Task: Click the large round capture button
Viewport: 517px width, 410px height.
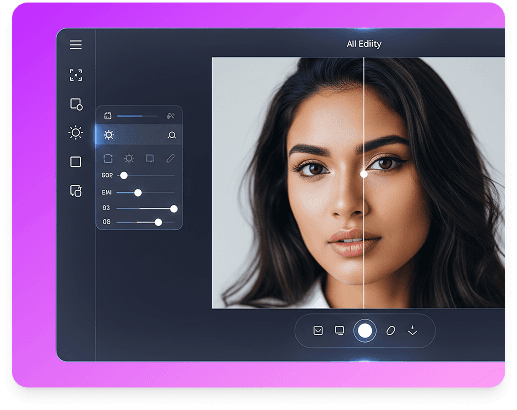Action: coord(365,331)
